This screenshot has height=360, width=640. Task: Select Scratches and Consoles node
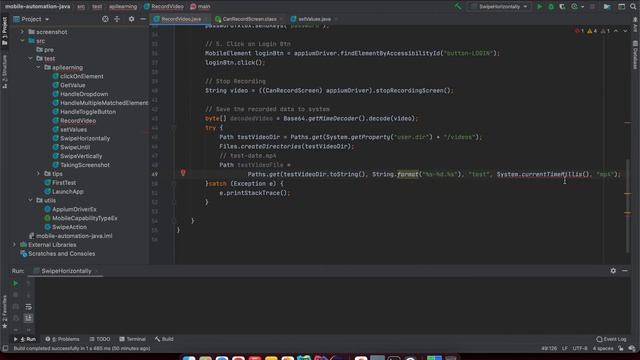61,254
